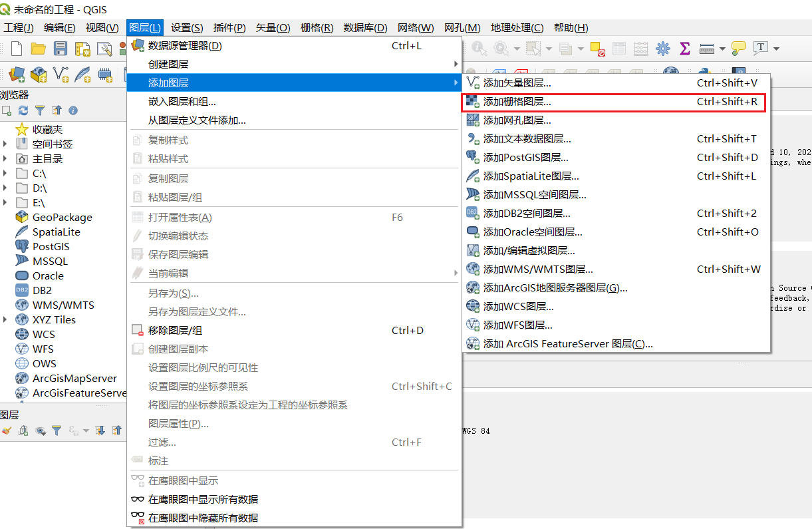Screen dimensions: 812x529
Task: Open filter-by-expression dropdown in Layers panel
Action: click(x=85, y=431)
